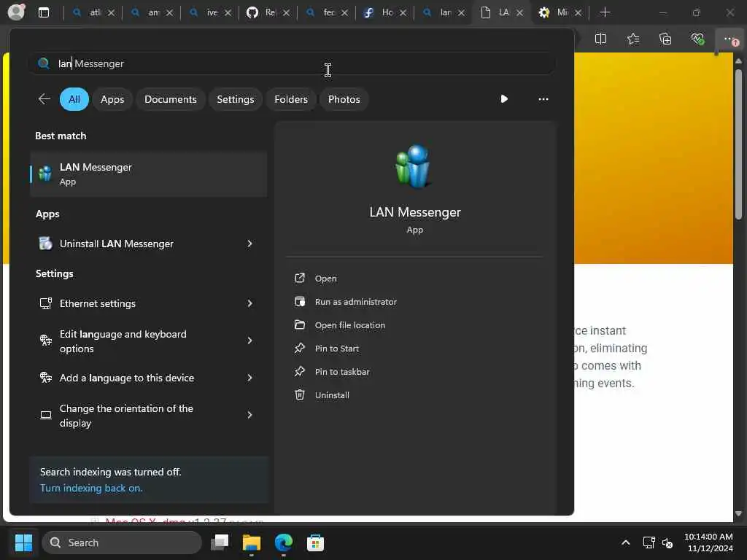Click the Open action icon
Screen dimensions: 747x560
coord(300,278)
